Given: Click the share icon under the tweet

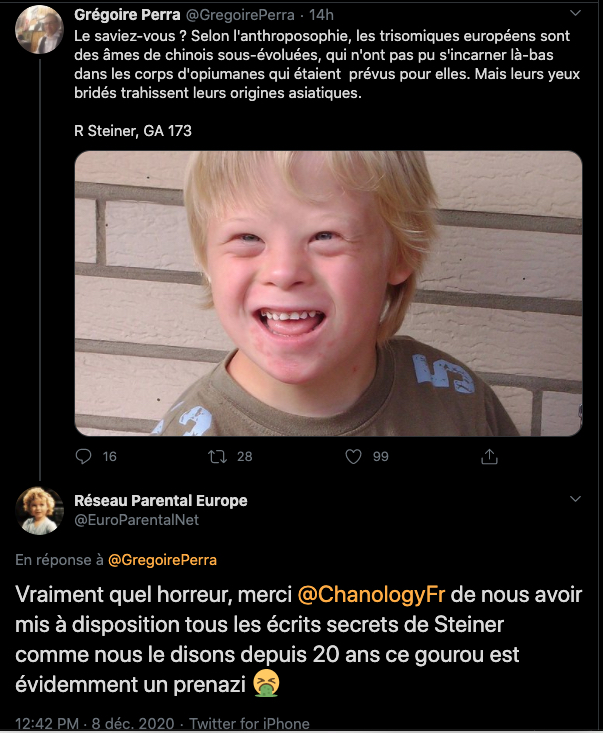Looking at the screenshot, I should (489, 456).
